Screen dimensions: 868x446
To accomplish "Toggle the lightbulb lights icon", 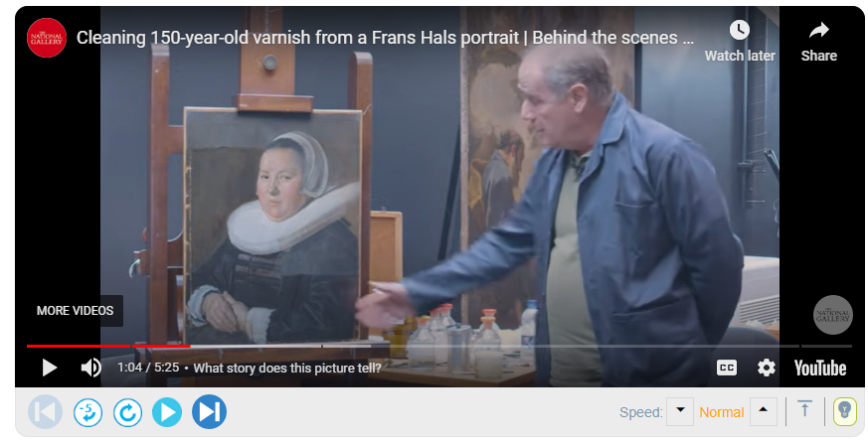I will pos(844,411).
